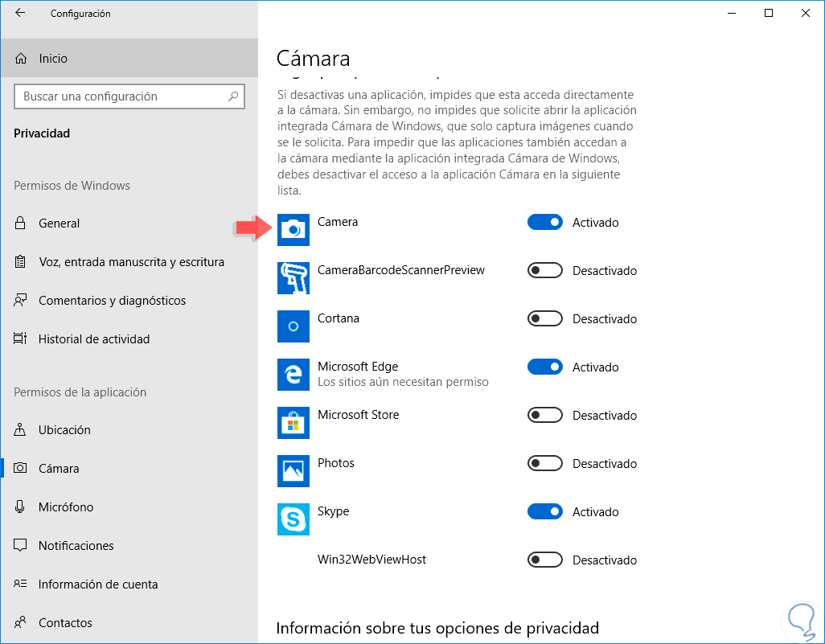Click the Microsoft Edge app icon
825x644 pixels.
(293, 375)
